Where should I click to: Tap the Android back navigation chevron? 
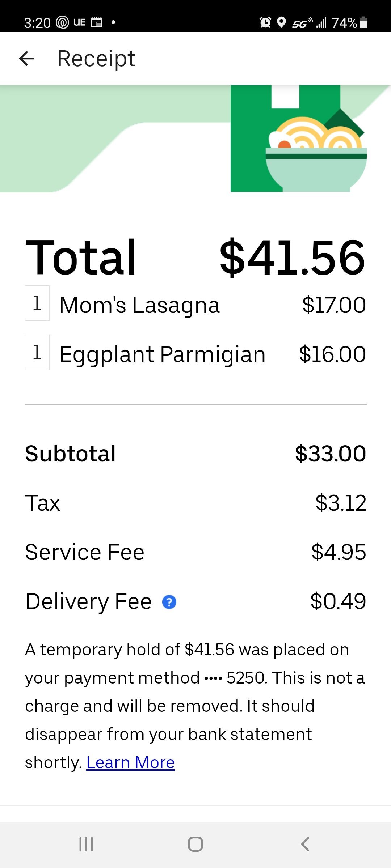(305, 844)
